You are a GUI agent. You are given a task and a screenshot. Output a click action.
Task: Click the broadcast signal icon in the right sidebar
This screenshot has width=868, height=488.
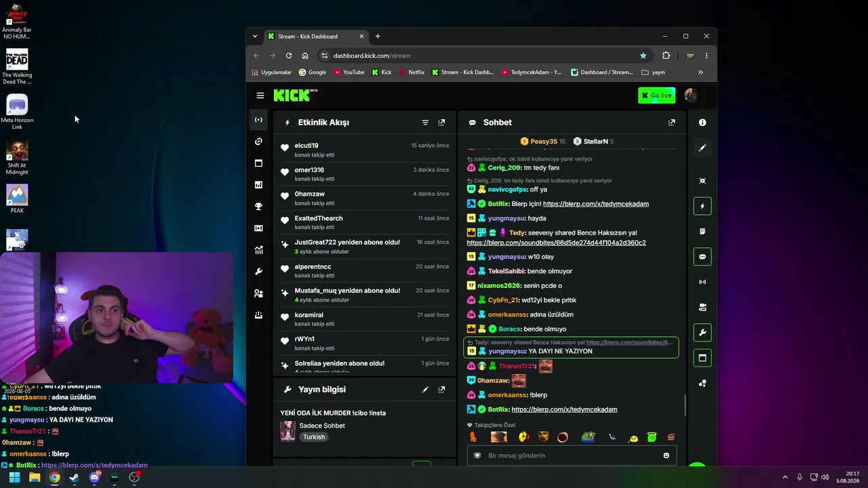pyautogui.click(x=703, y=282)
